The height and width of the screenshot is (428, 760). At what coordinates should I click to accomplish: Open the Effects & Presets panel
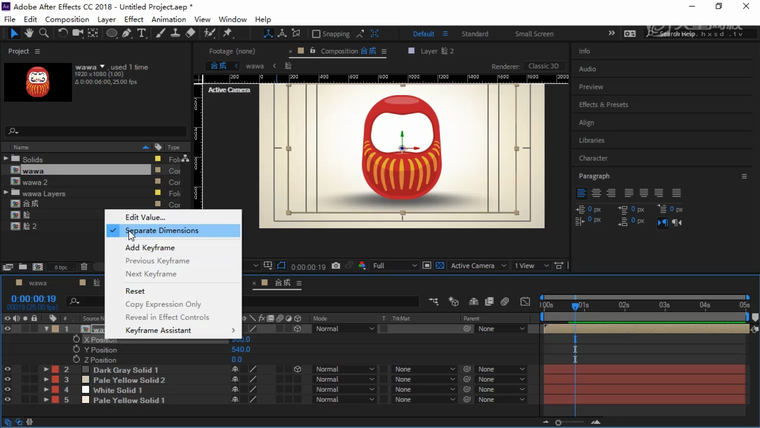coord(603,105)
